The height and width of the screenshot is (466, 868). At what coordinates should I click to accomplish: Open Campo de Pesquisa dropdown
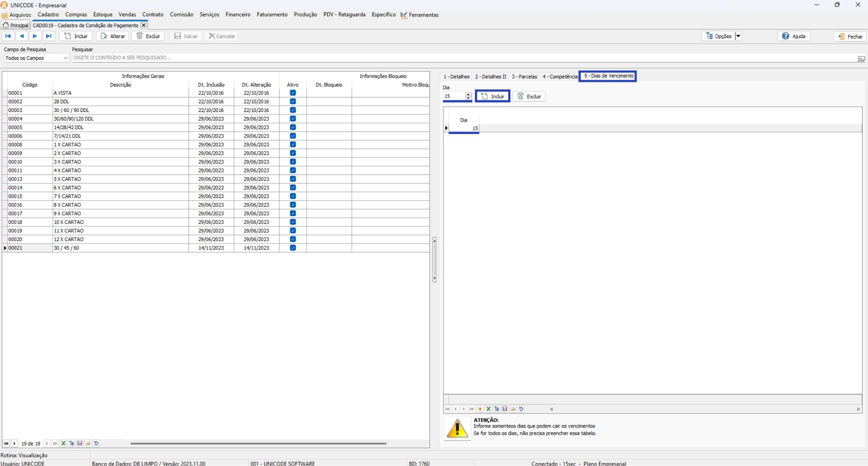(x=65, y=58)
